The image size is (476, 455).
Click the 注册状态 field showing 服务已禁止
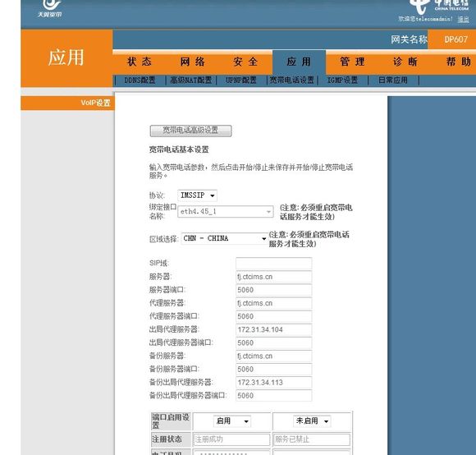point(312,439)
